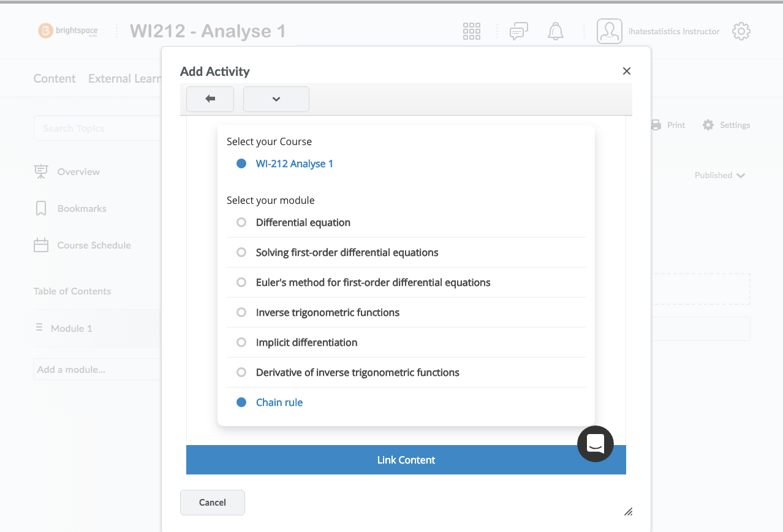Click the Brightspace logo
The image size is (783, 532).
[69, 31]
